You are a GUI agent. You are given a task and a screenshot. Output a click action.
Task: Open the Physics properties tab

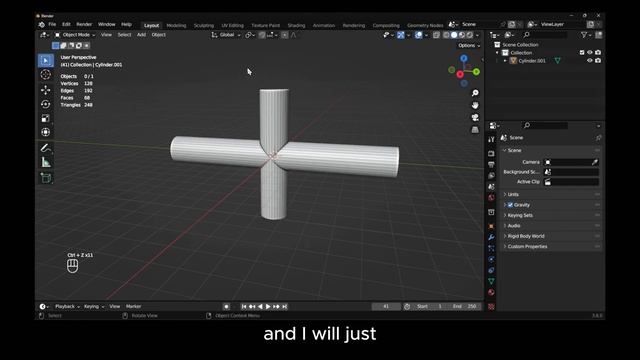pos(491,259)
